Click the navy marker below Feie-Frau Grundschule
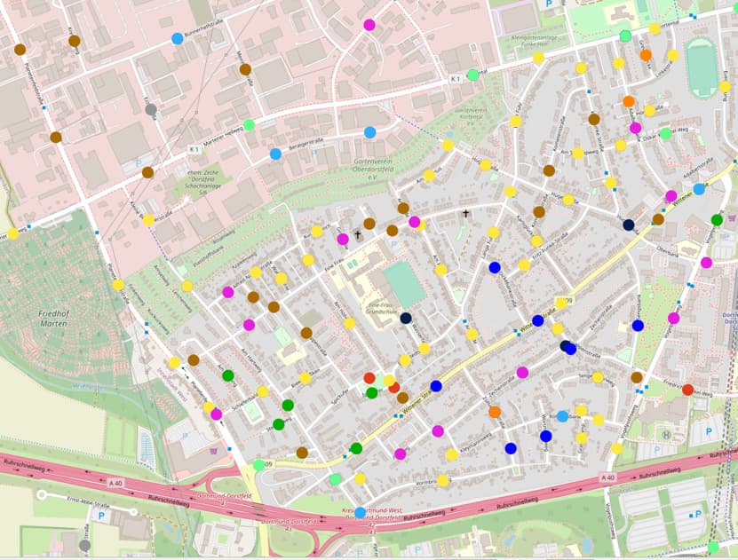The height and width of the screenshot is (560, 738). [x=406, y=318]
